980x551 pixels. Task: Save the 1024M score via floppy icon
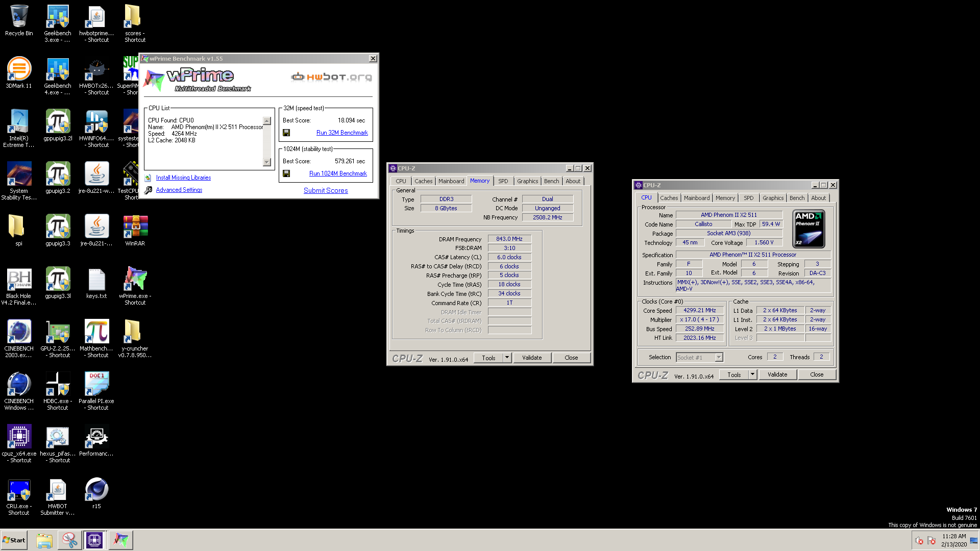286,173
